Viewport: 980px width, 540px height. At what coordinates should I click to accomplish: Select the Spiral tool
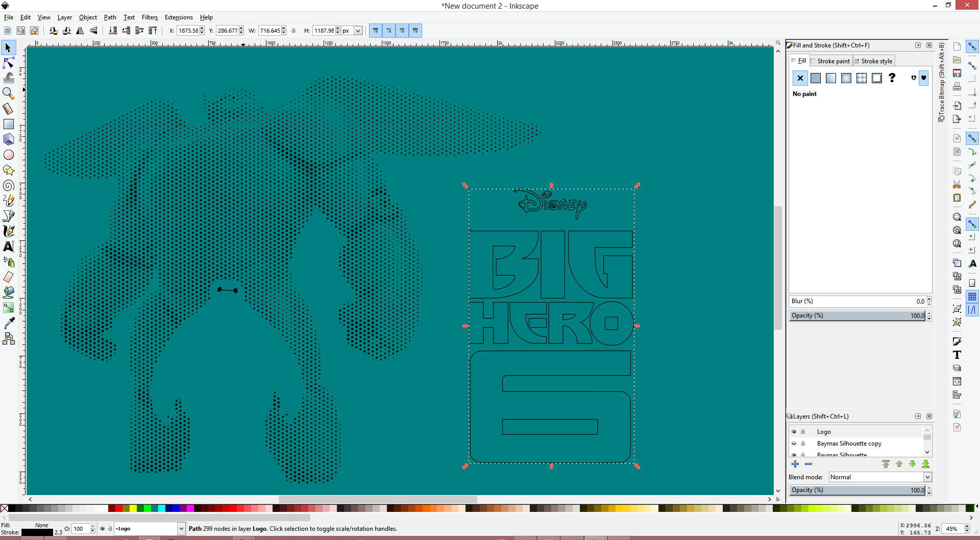8,185
